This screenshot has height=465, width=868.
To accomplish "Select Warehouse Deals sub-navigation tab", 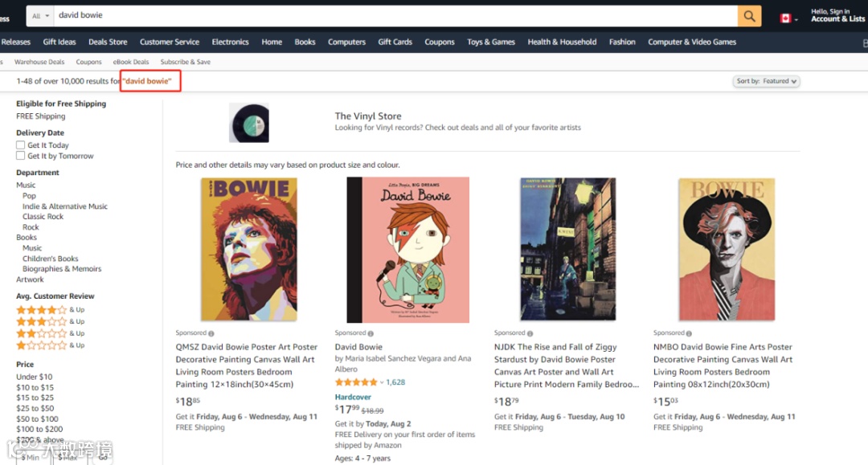I will click(39, 62).
